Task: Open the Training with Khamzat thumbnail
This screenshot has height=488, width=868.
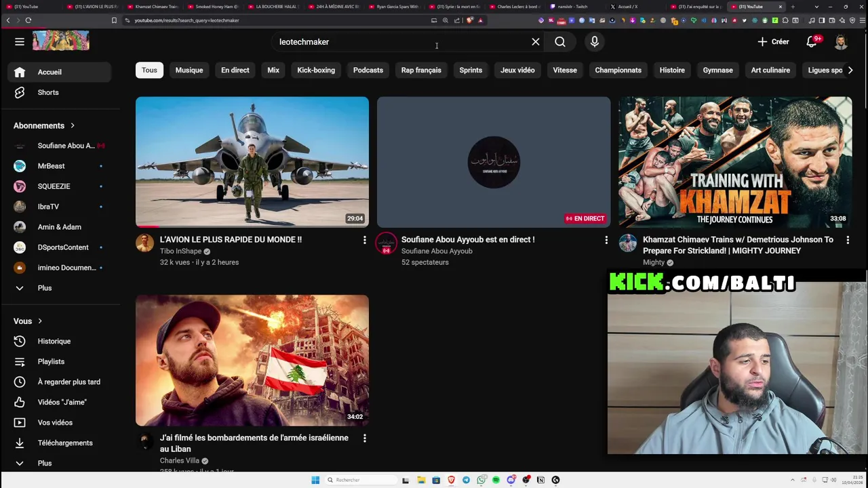Action: (735, 162)
